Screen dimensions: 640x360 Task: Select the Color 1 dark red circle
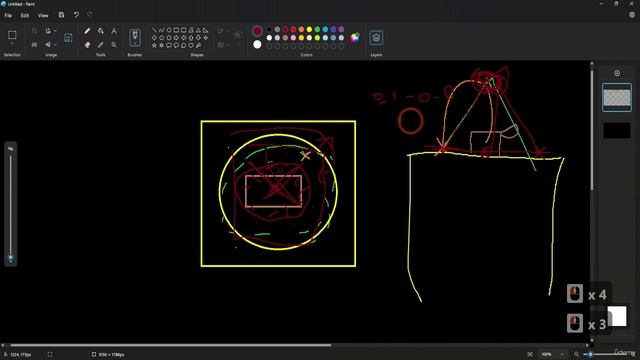click(x=257, y=31)
